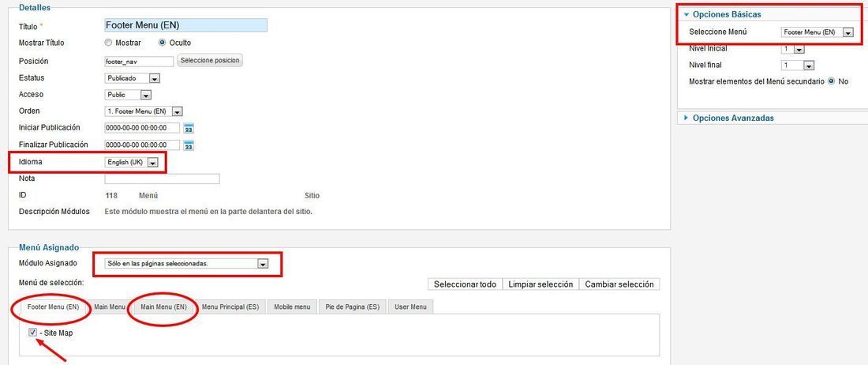Viewport: 868px width, 365px height.
Task: Open the Seleccione Menú dropdown
Action: (x=817, y=32)
